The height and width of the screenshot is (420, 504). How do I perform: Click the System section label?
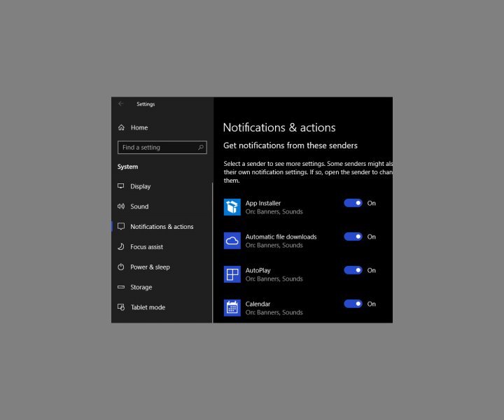[x=127, y=167]
